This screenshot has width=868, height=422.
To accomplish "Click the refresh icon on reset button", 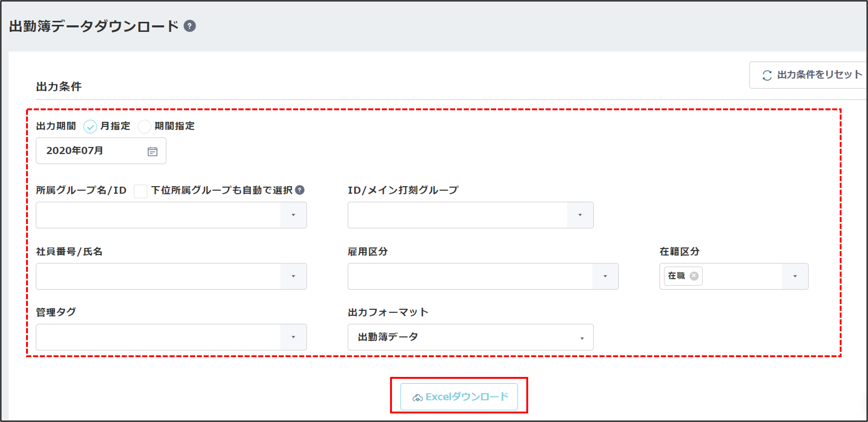I will pyautogui.click(x=767, y=75).
